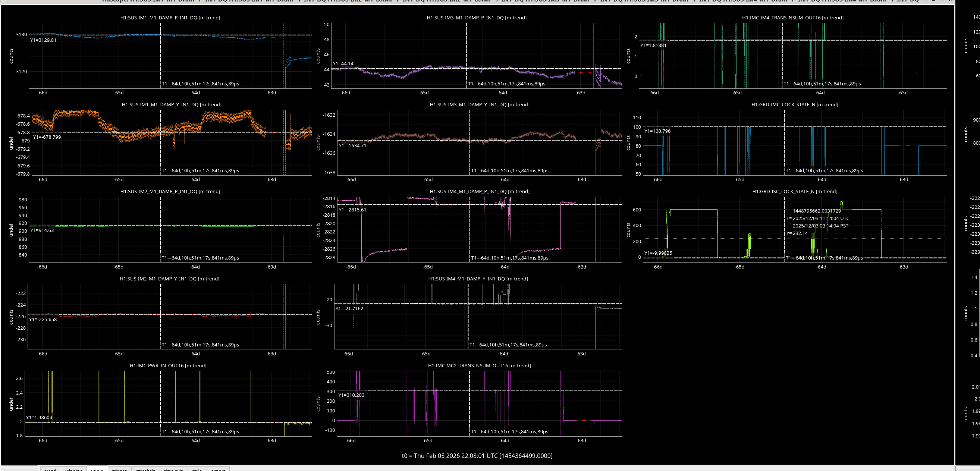Click the H1:IMC-PWR_IN_OUT16 plot title
Screen dimensions: 980x471
coord(168,365)
